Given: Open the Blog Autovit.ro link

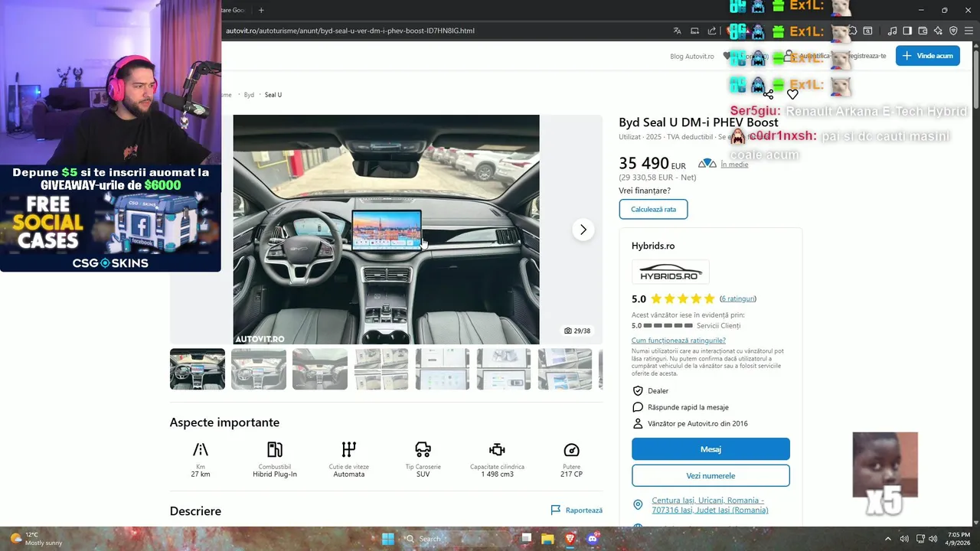Looking at the screenshot, I should (x=692, y=56).
